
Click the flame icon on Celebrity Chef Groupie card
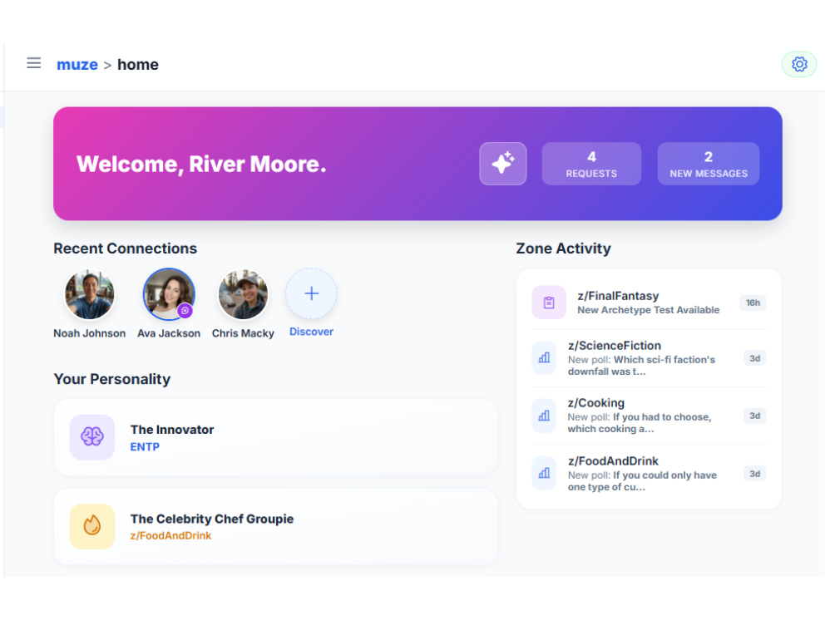pyautogui.click(x=91, y=526)
